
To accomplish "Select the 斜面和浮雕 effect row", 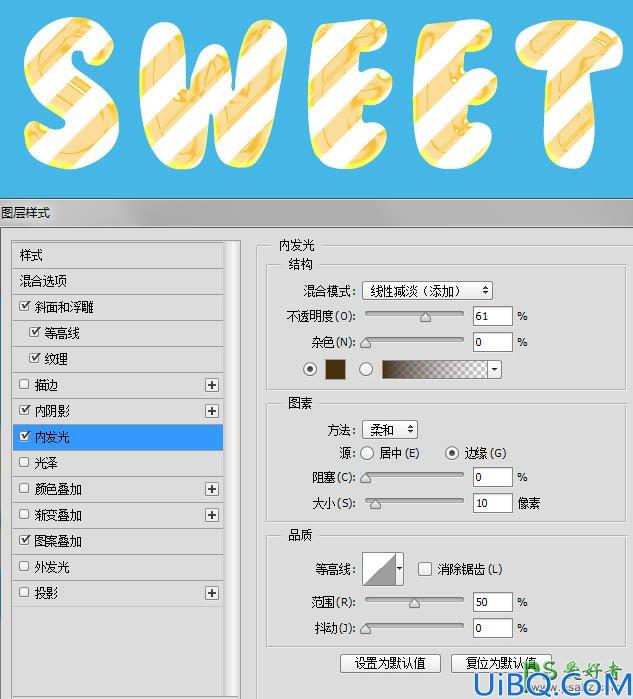I will (x=118, y=307).
